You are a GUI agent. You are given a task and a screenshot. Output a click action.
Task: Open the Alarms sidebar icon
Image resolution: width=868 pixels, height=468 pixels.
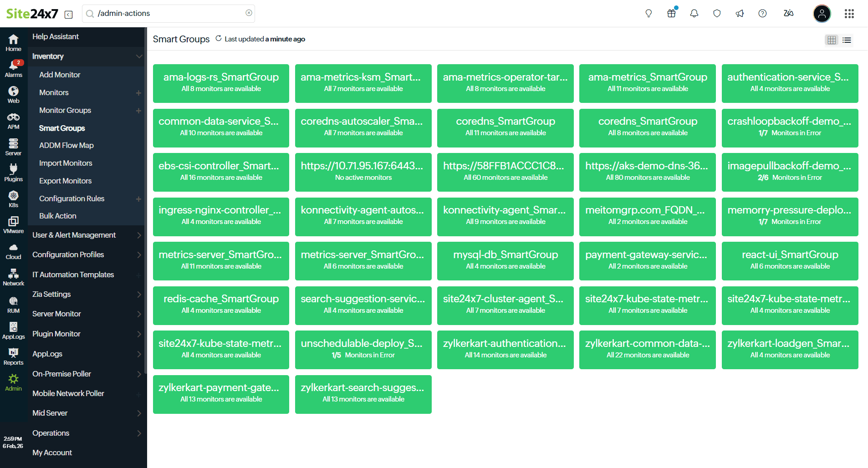[x=14, y=68]
